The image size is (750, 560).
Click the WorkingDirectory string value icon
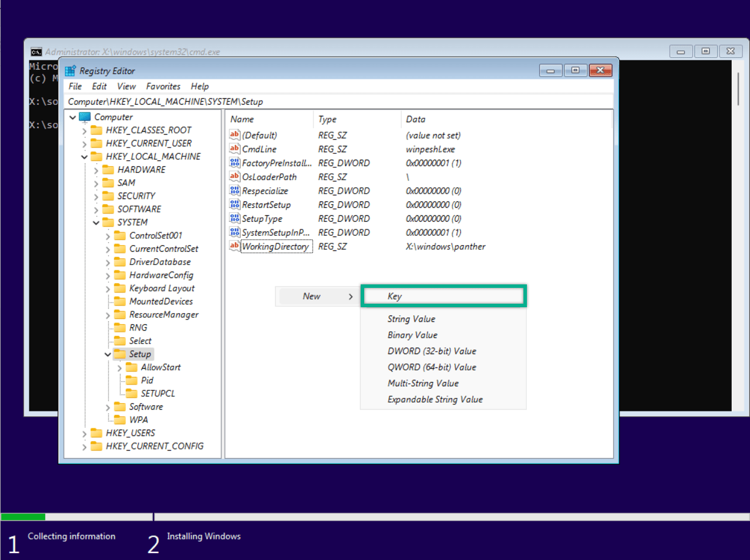click(234, 246)
